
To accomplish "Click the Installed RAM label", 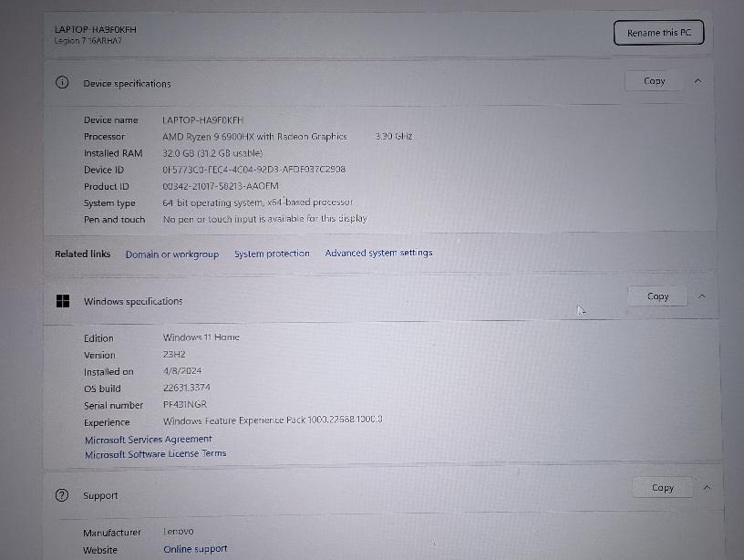I will [x=113, y=153].
